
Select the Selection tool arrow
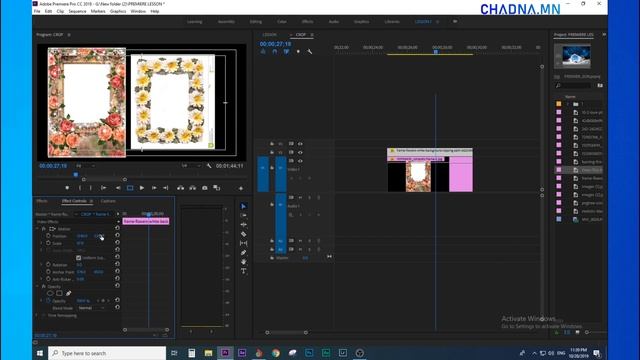tap(244, 207)
